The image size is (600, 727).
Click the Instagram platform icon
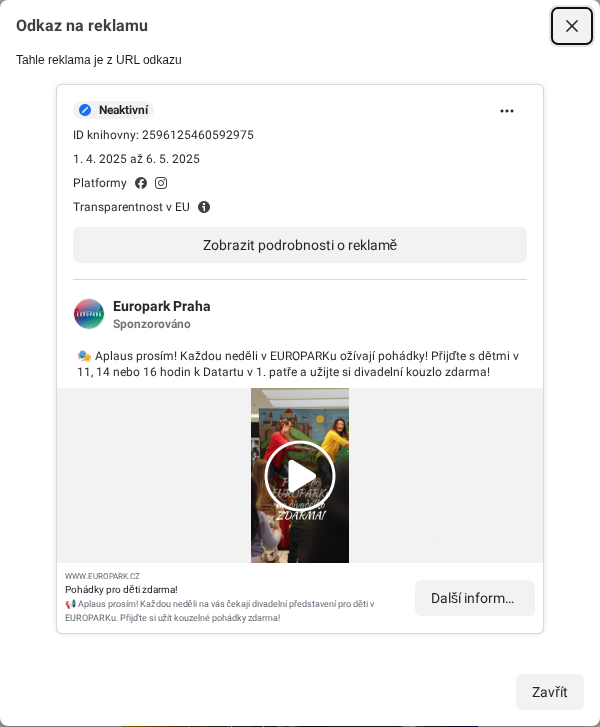(x=161, y=183)
